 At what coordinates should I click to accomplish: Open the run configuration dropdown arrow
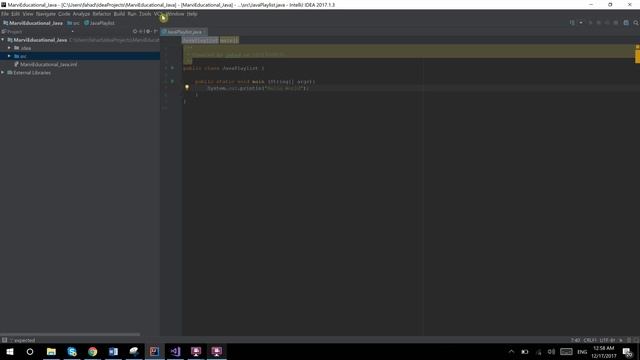581,23
